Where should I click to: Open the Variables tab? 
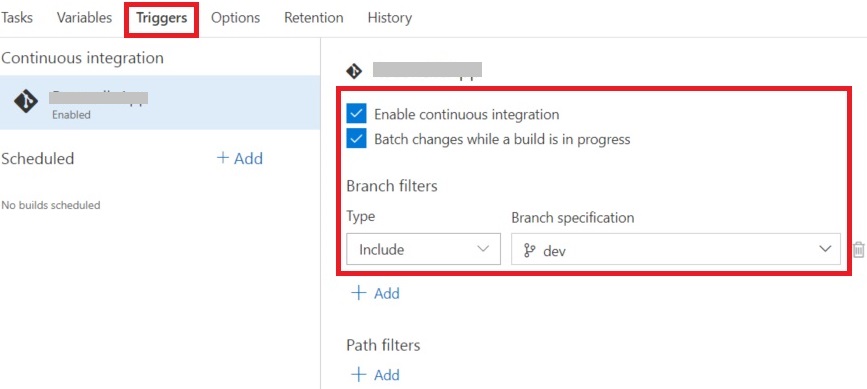[x=84, y=18]
